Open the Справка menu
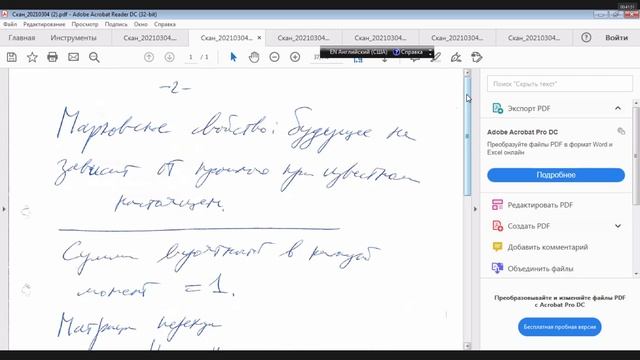Screen dimensions: 640x360 coord(164,24)
